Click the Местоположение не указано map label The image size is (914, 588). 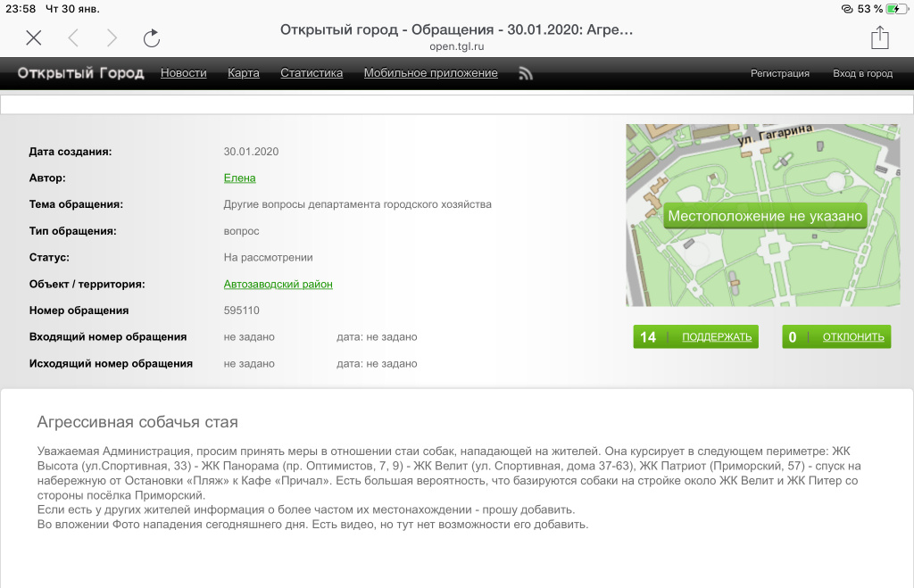pyautogui.click(x=765, y=216)
